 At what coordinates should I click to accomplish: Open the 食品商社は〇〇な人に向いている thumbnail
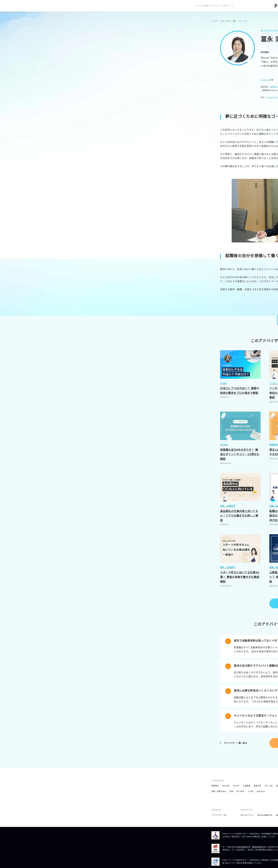click(240, 487)
